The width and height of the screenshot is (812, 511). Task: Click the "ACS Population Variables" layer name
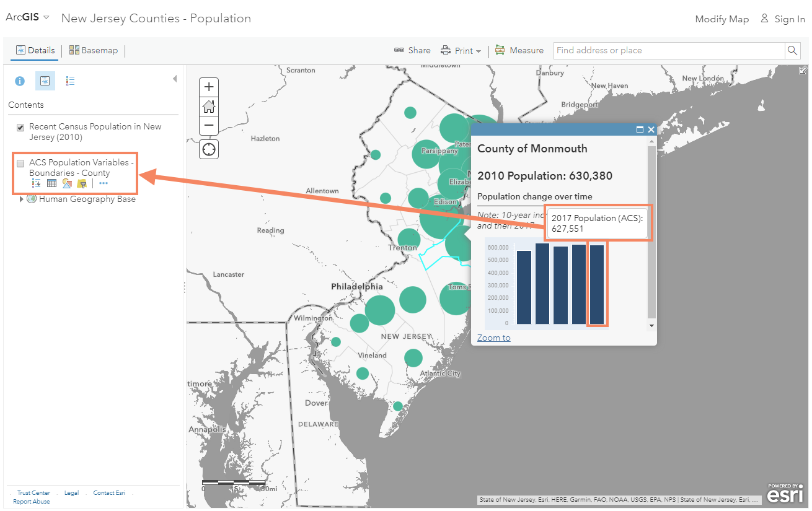click(x=81, y=168)
